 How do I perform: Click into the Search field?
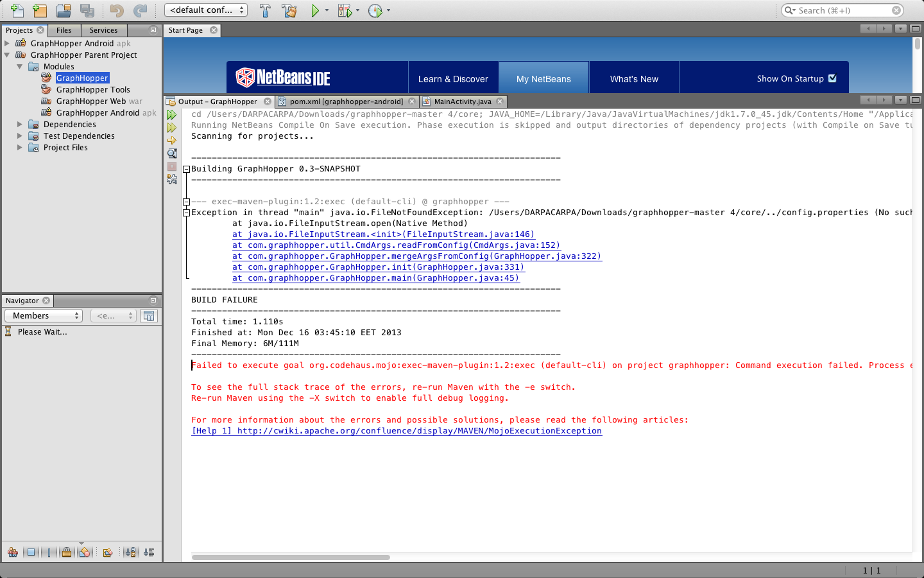pyautogui.click(x=843, y=10)
